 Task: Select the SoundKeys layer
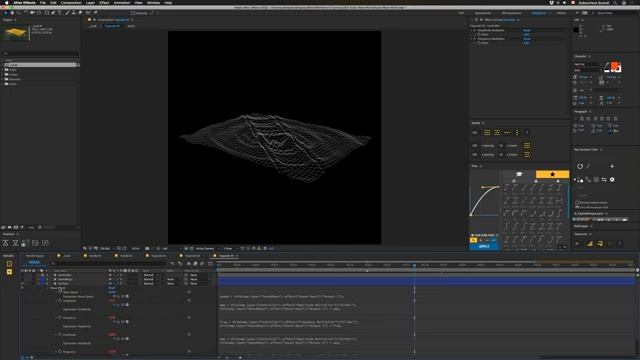click(65, 279)
